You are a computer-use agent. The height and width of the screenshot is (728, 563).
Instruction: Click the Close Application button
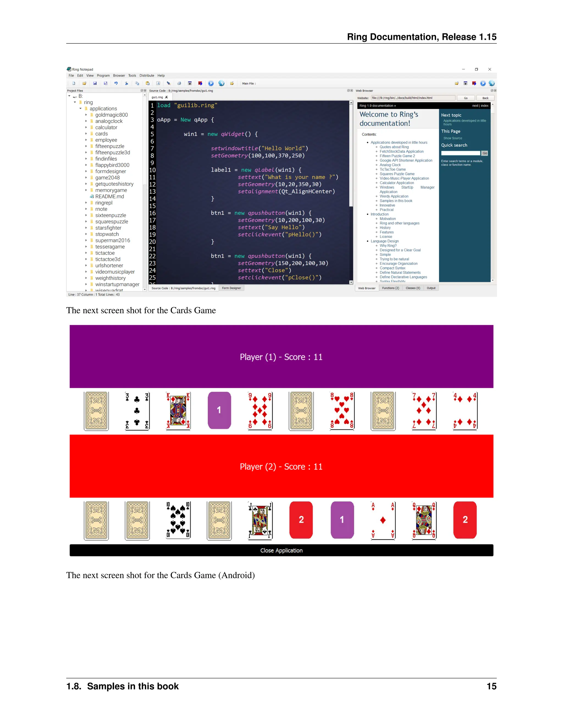coord(281,550)
